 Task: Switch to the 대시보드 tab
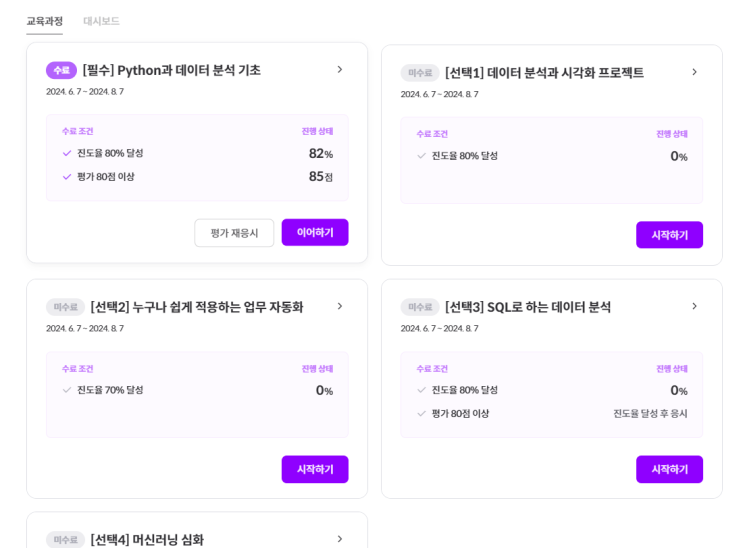tap(101, 21)
